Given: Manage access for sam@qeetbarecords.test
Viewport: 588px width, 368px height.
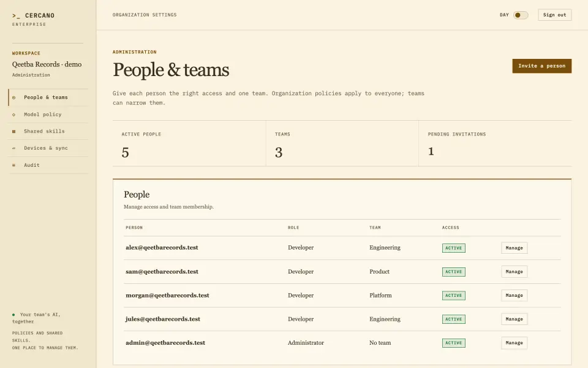Looking at the screenshot, I should click(x=514, y=272).
